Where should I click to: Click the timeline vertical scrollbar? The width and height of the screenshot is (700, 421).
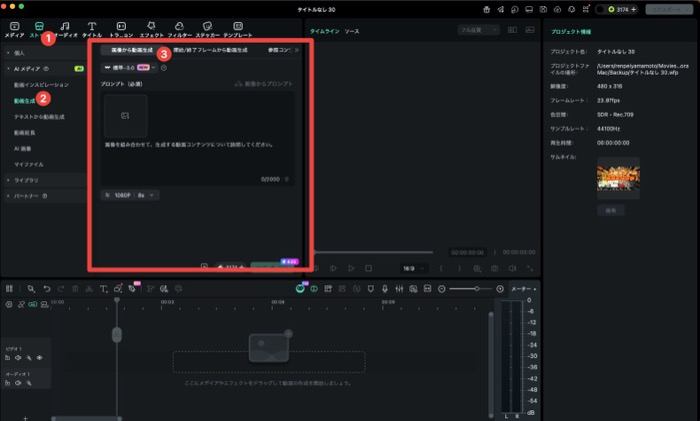click(x=491, y=364)
